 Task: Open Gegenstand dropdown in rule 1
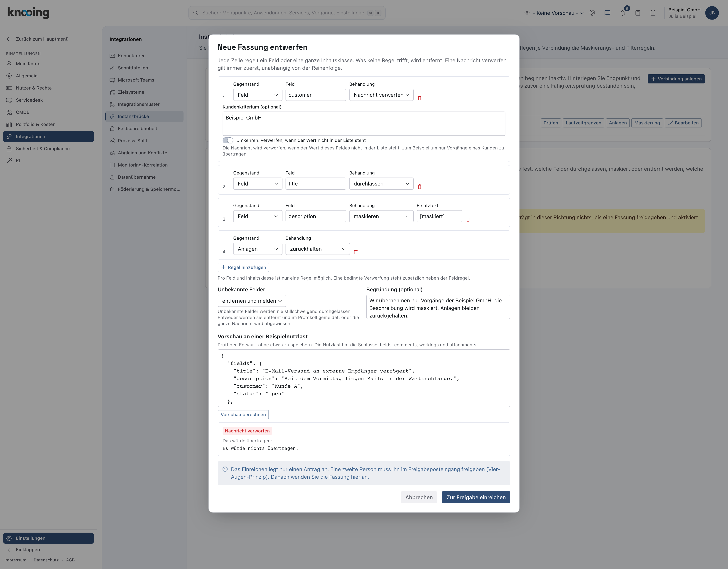pyautogui.click(x=258, y=95)
